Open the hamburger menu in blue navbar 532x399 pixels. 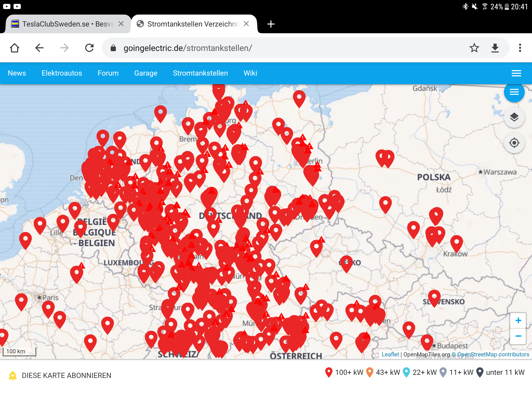coord(516,73)
